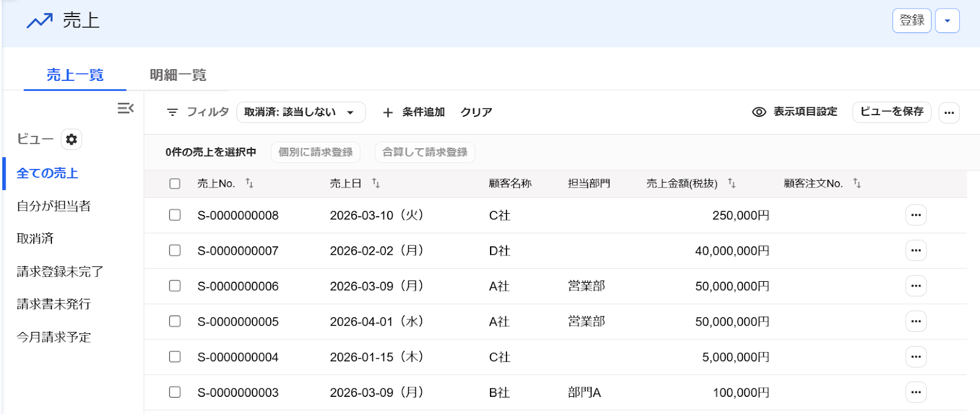Click sales number S-0000000005
The width and height of the screenshot is (980, 414).
(238, 322)
